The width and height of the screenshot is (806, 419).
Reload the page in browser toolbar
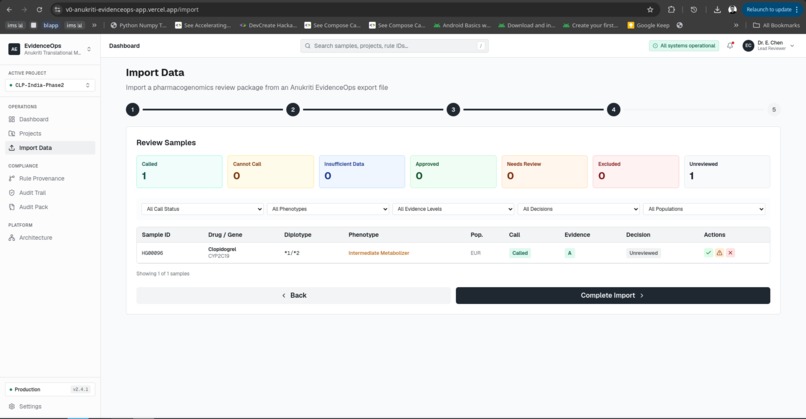[x=40, y=9]
